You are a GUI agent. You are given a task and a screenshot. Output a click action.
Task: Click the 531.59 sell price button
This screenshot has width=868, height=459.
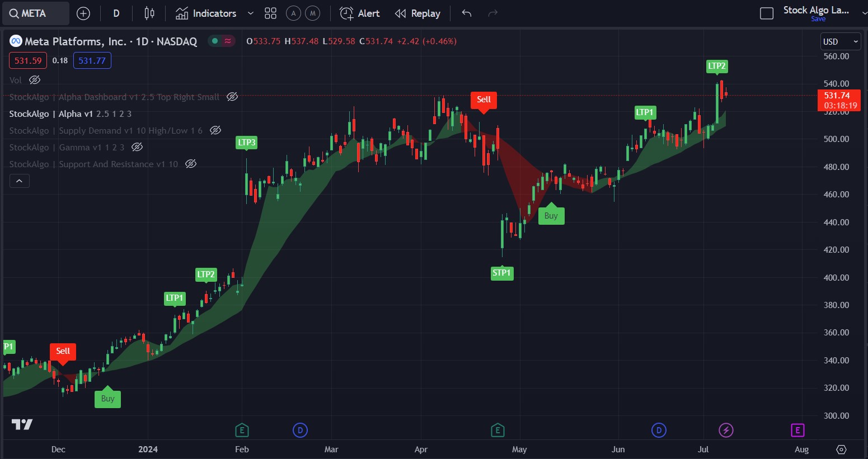28,60
